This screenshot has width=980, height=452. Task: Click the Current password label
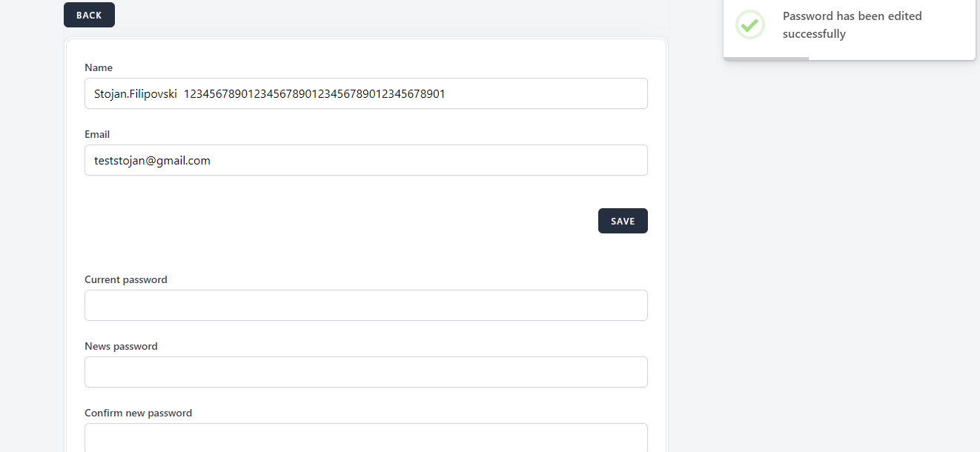126,279
